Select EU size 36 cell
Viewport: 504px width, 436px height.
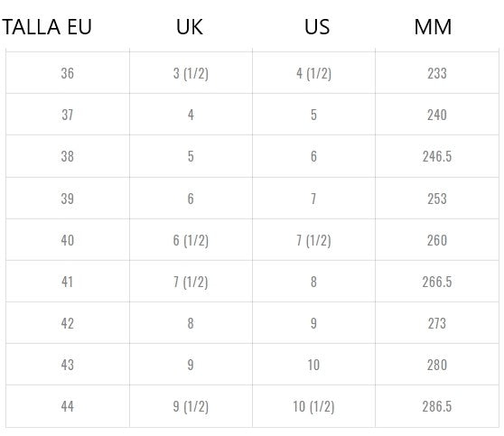click(68, 73)
